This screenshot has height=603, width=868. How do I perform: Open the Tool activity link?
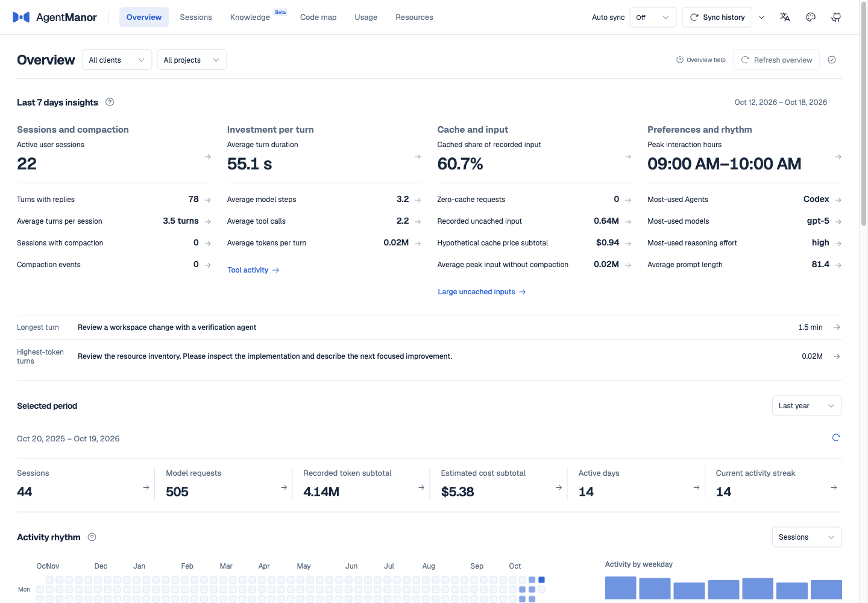(253, 270)
